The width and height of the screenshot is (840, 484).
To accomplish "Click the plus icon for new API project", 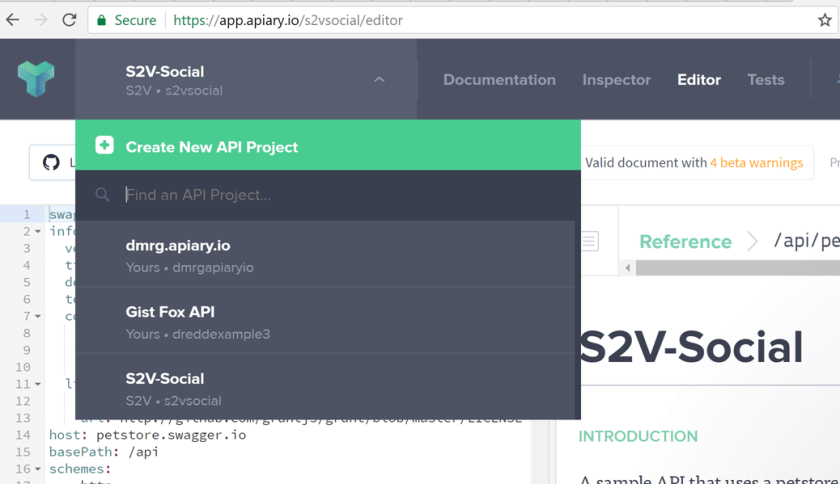I will pyautogui.click(x=104, y=146).
